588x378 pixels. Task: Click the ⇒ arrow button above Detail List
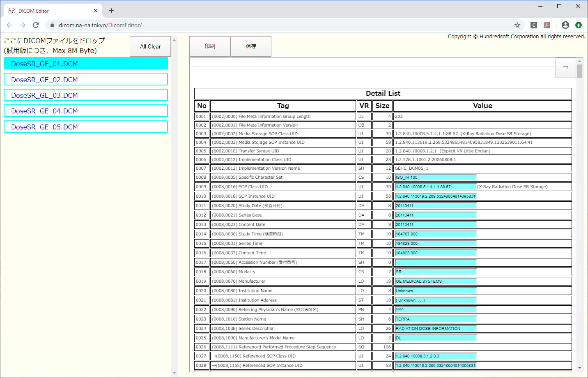point(566,68)
